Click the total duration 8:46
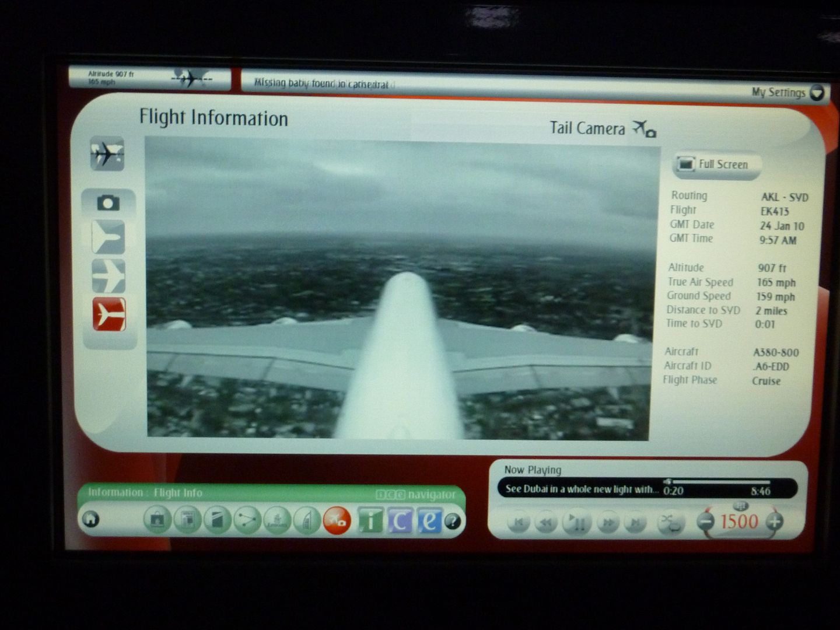Screen dimensions: 840x630 (x=760, y=491)
